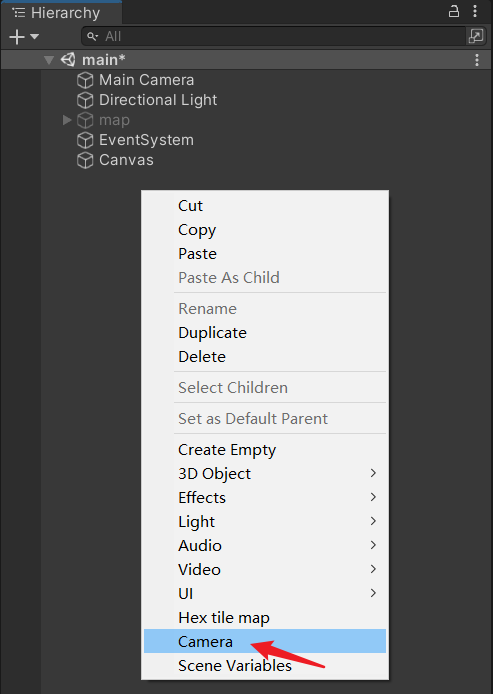This screenshot has width=493, height=694.
Task: Open the main scene kebab options menu
Action: point(477,60)
